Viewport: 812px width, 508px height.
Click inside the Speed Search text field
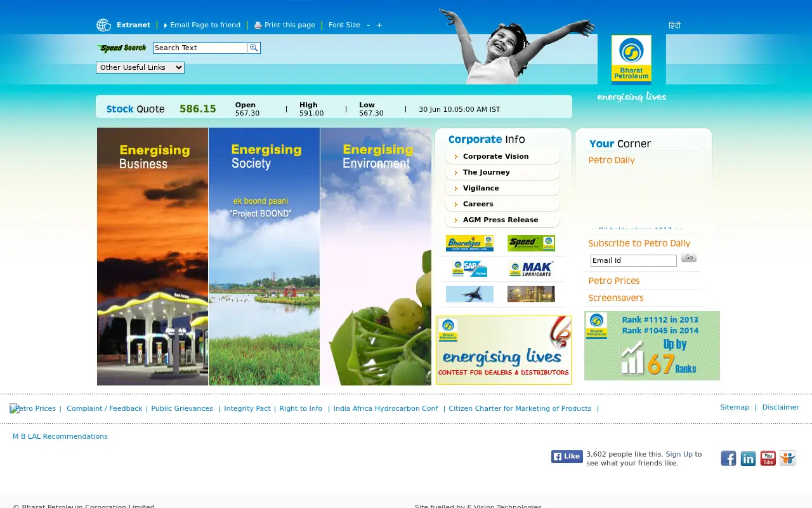(x=200, y=48)
